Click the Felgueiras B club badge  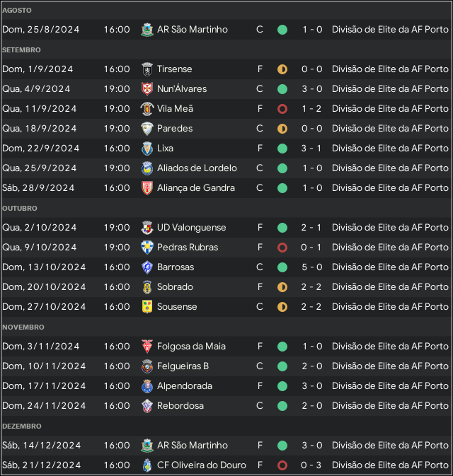(x=147, y=366)
